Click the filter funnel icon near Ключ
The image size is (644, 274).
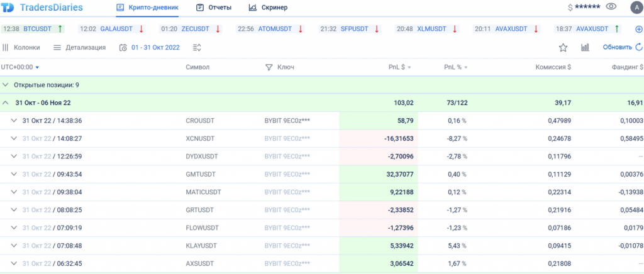(269, 67)
